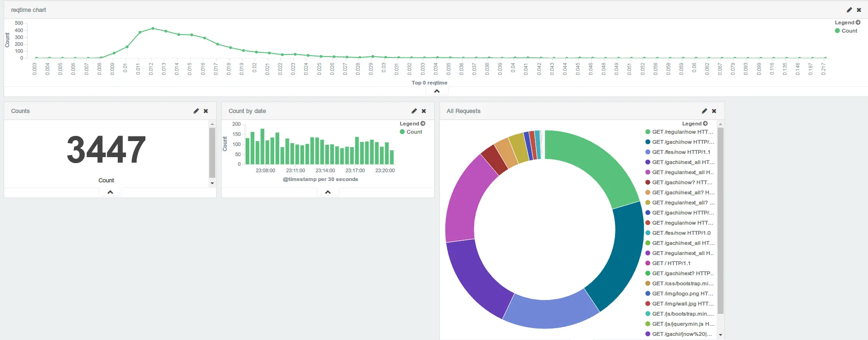Select legend entry GET /gachi/now? HTT…

[679, 182]
